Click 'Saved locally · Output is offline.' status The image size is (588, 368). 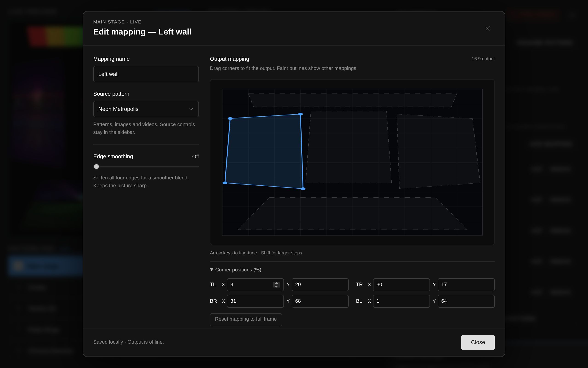pyautogui.click(x=129, y=342)
